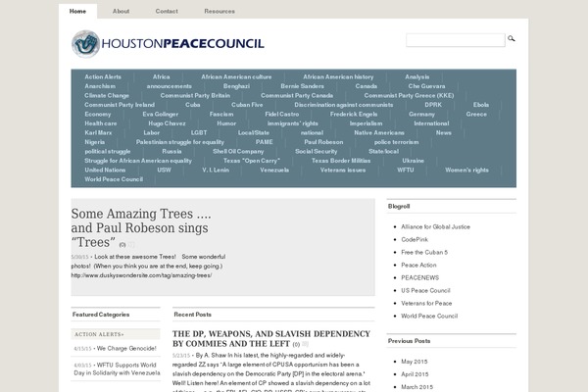The height and width of the screenshot is (392, 588).
Task: Open the Bernie Sanders category
Action: point(302,86)
